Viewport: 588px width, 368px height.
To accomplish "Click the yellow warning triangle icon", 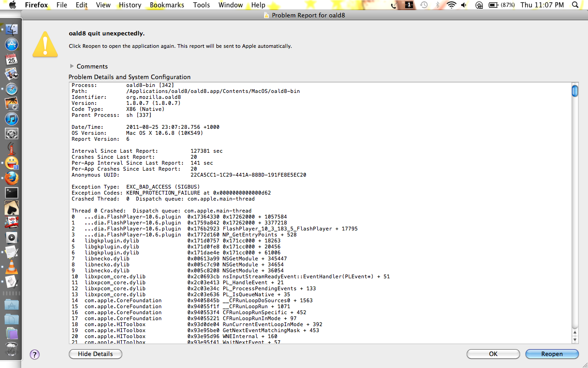I will [x=45, y=45].
